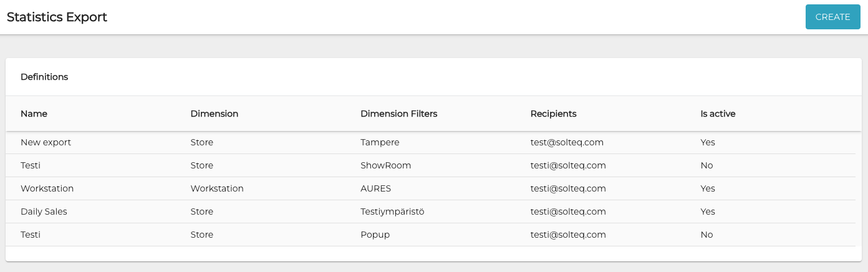The image size is (868, 272).
Task: Click Workstation in the Dimension column
Action: pos(217,188)
